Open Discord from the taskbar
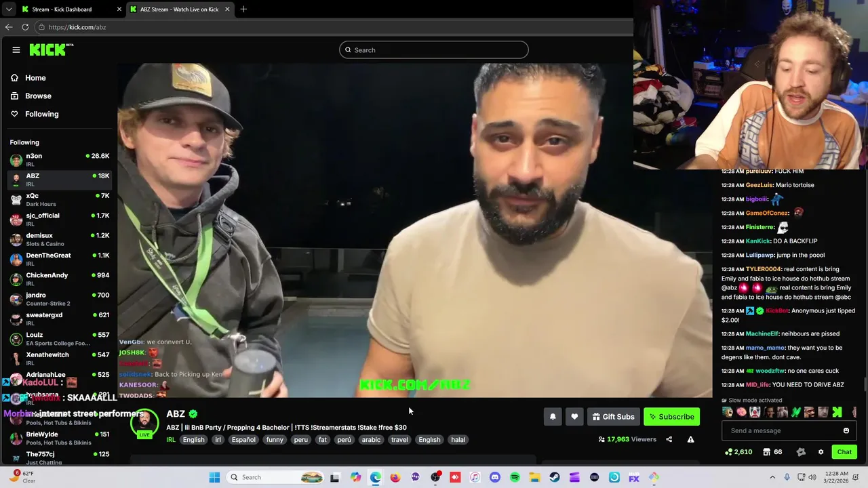Viewport: 868px width, 488px height. point(495,478)
